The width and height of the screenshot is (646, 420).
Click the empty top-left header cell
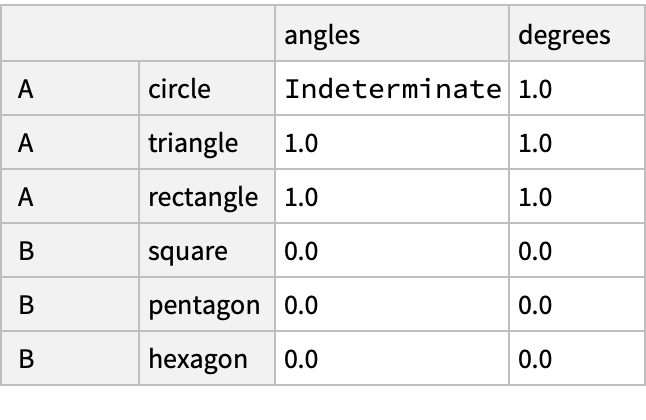[x=138, y=35]
